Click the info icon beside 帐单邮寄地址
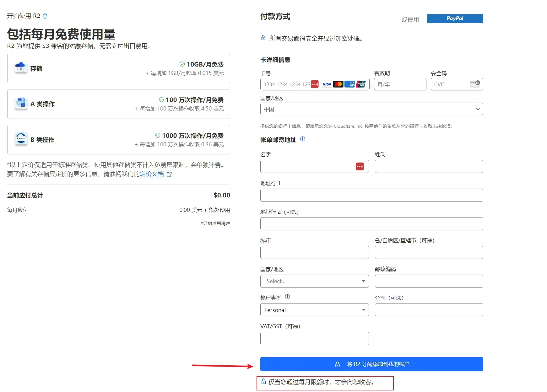Viewport: 547px width, 392px height. click(x=302, y=139)
